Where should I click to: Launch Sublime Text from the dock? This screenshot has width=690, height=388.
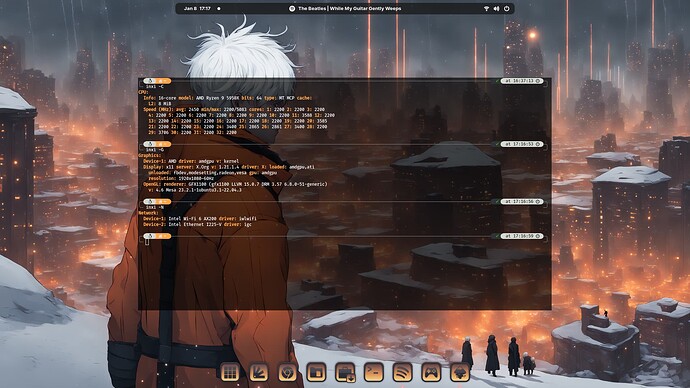pyautogui.click(x=259, y=373)
